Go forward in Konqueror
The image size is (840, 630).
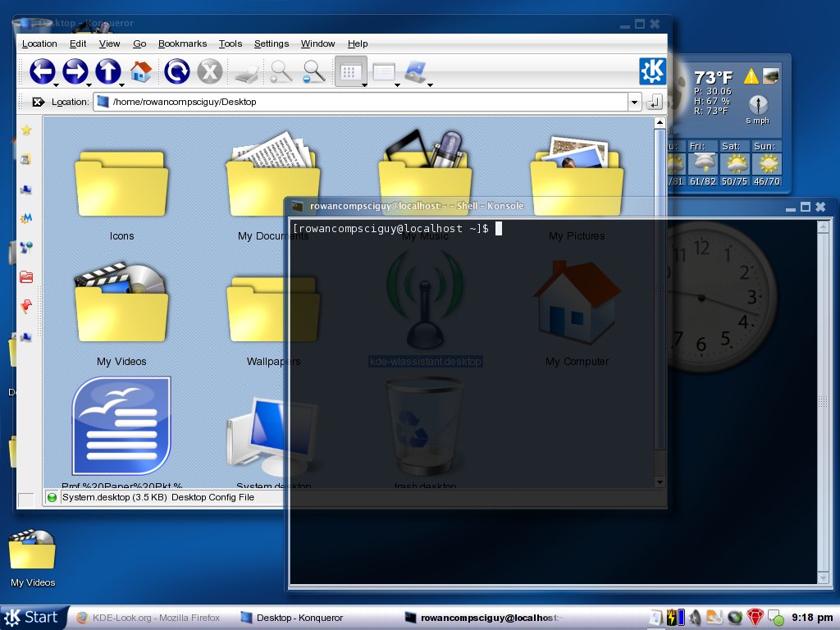[x=75, y=71]
